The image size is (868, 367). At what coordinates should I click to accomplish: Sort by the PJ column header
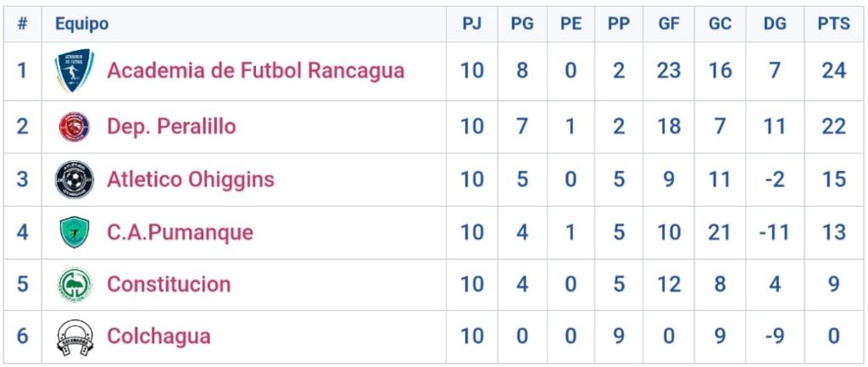(x=472, y=25)
